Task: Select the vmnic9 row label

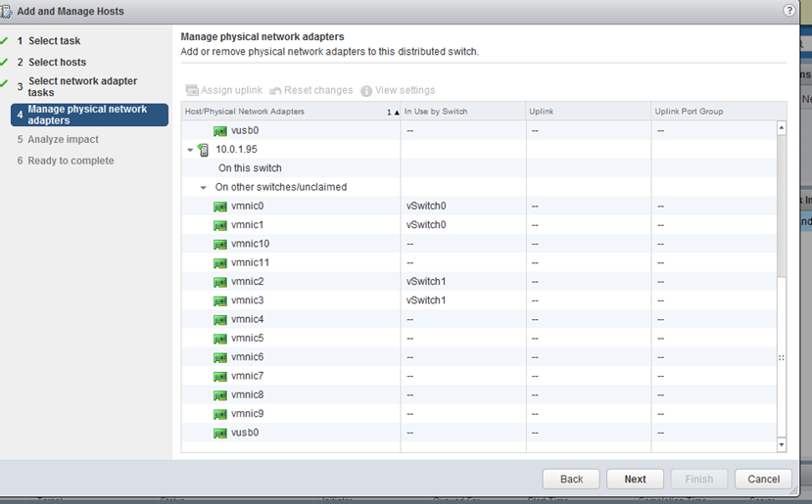Action: click(247, 413)
